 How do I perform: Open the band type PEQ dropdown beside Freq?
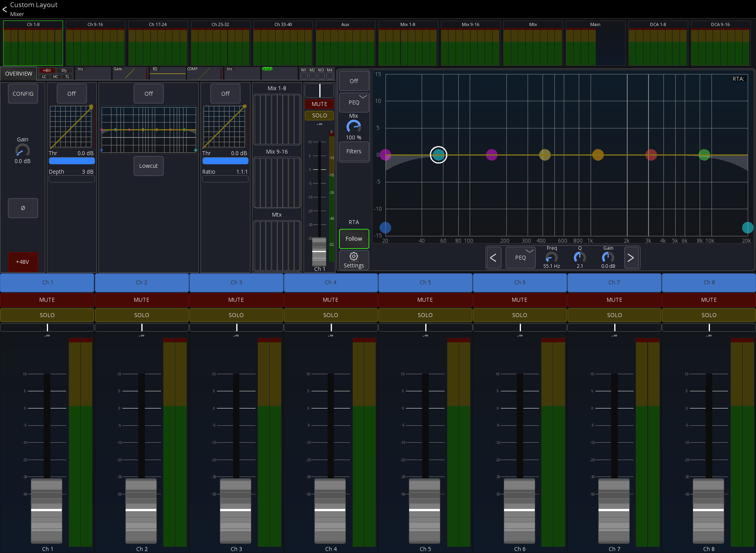(520, 258)
